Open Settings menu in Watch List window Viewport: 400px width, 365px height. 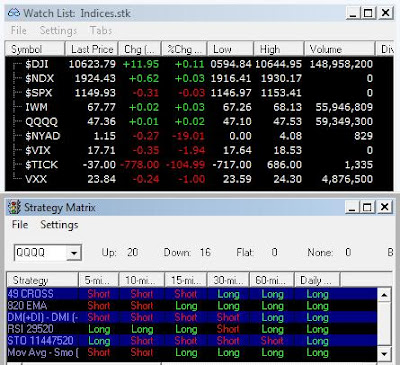58,30
